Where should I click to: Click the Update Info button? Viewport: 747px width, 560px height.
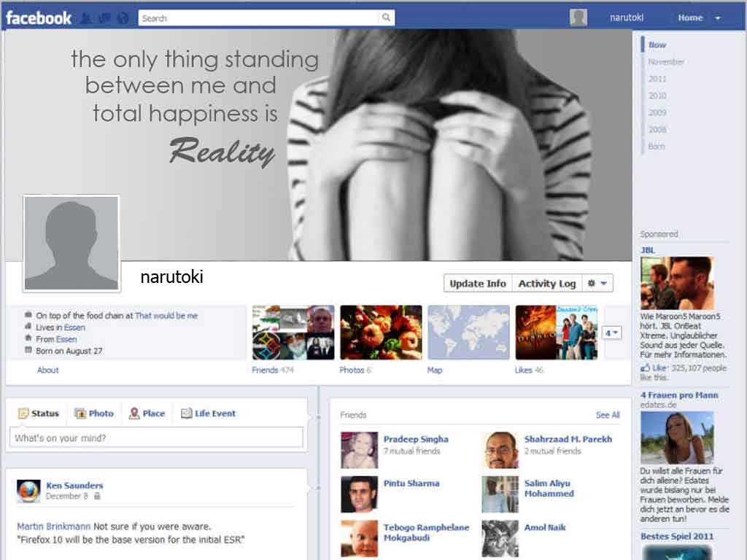[478, 284]
